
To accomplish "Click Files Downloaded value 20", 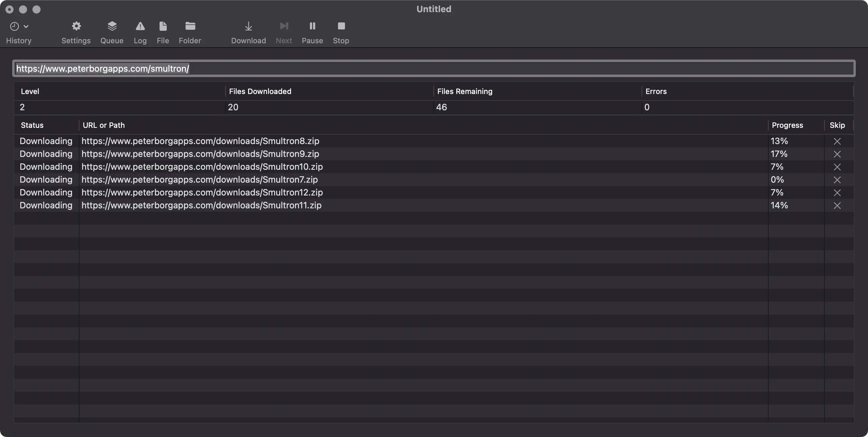I will [233, 107].
